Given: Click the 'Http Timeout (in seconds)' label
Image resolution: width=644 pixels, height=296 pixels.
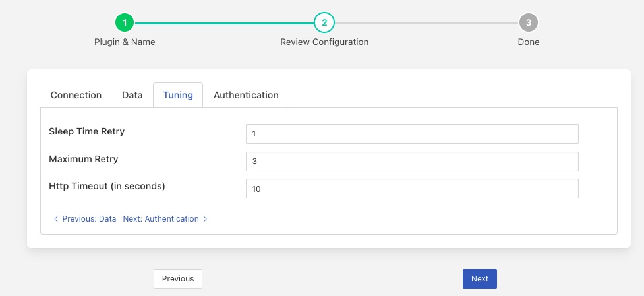Looking at the screenshot, I should [x=107, y=186].
